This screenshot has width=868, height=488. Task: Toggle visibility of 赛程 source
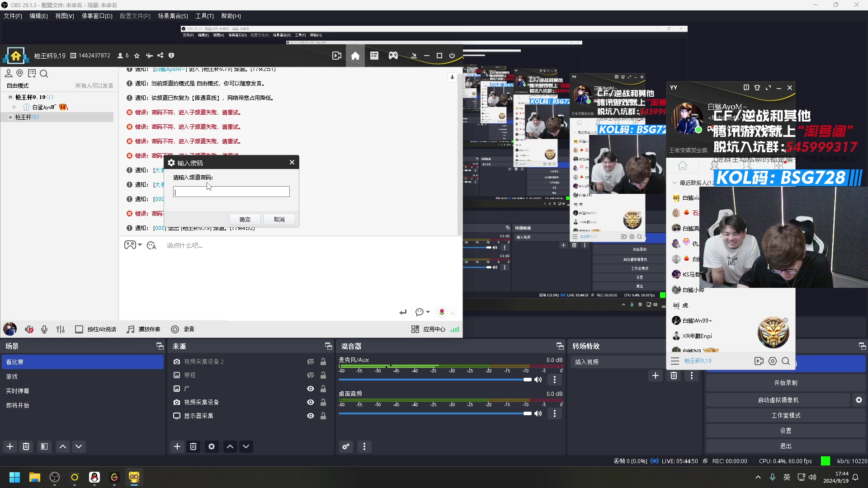pos(311,375)
